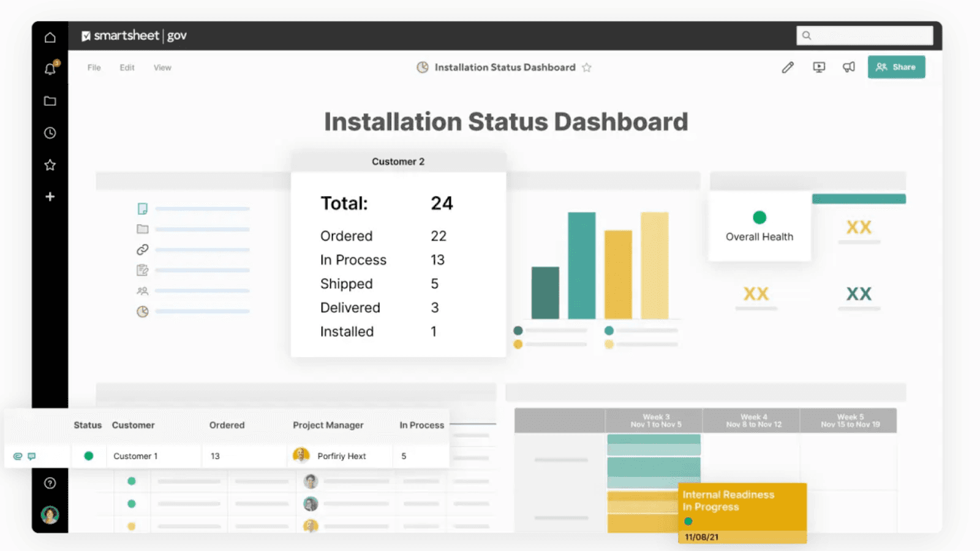Click the sheet icon in shortcut list
The image size is (980, 551).
coord(143,209)
